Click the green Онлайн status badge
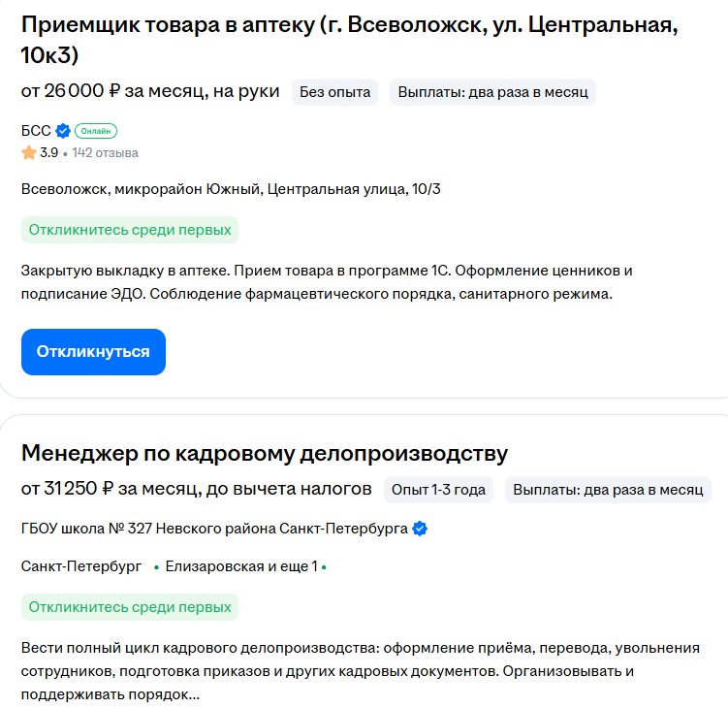Screen dimensions: 728x708 96,131
